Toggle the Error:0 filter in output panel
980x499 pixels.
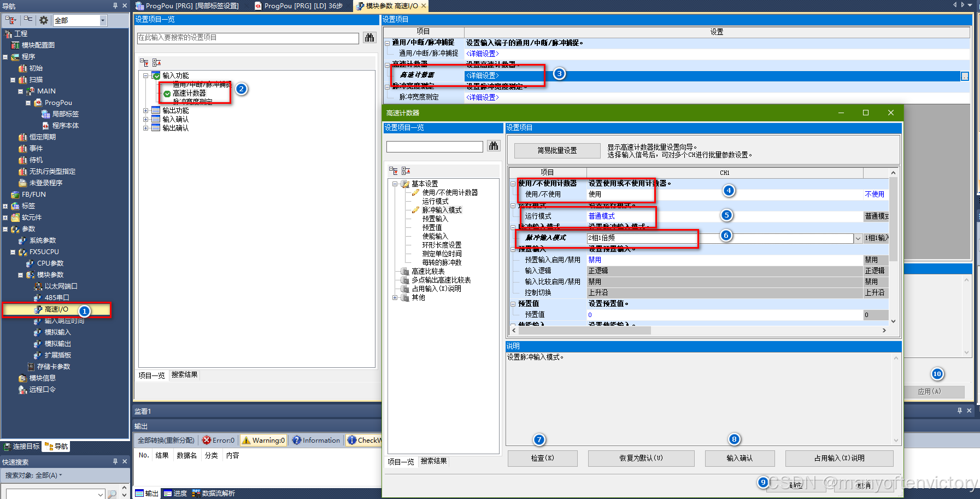[219, 441]
